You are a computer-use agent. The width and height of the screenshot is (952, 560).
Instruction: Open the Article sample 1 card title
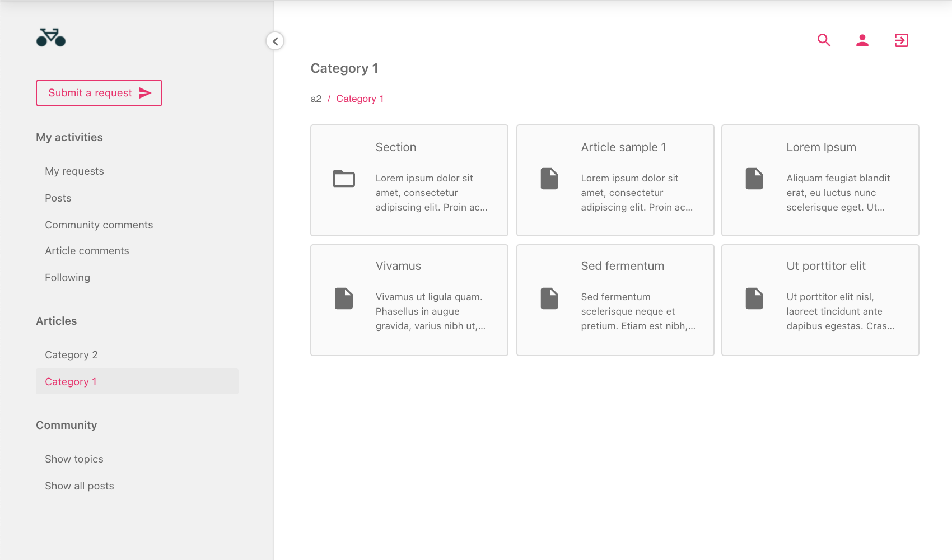click(x=623, y=147)
